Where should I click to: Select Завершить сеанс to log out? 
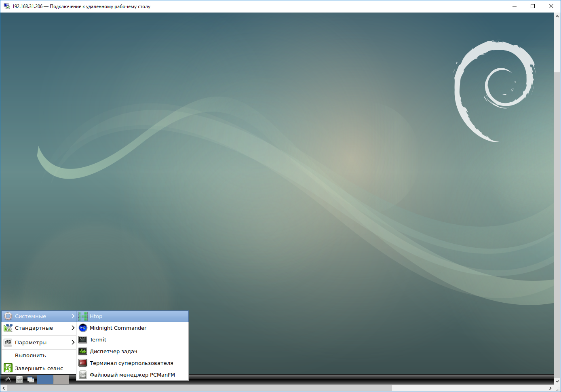click(39, 368)
